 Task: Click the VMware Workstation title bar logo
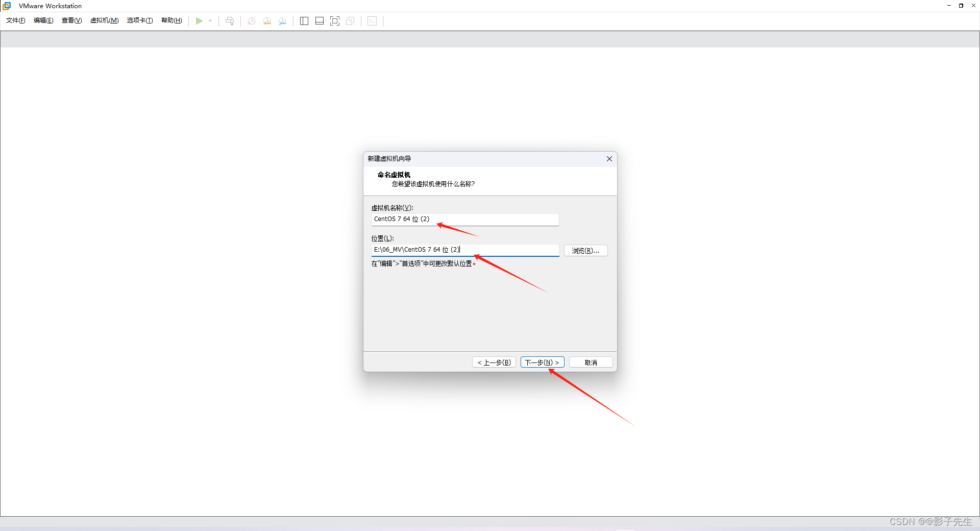tap(7, 6)
